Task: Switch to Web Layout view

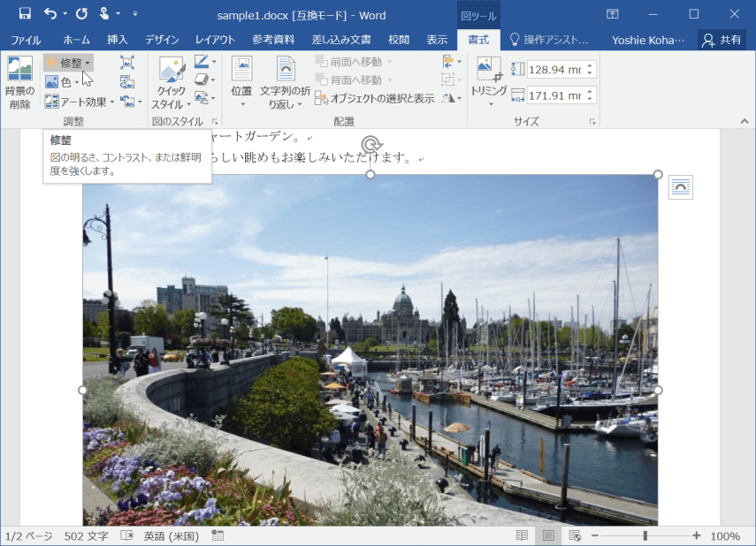Action: click(x=574, y=536)
